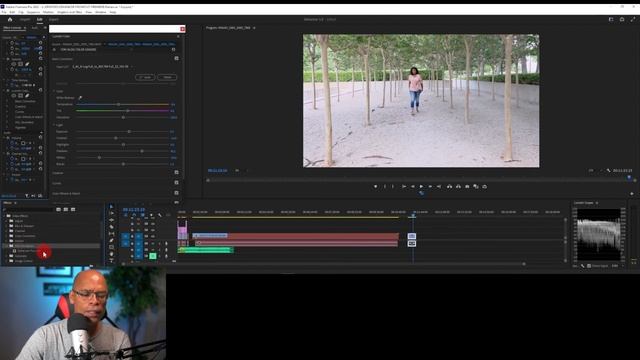Image resolution: width=640 pixels, height=360 pixels.
Task: Toggle the Accelerated Effects filter in the Effects panel
Action: pyautogui.click(x=59, y=209)
